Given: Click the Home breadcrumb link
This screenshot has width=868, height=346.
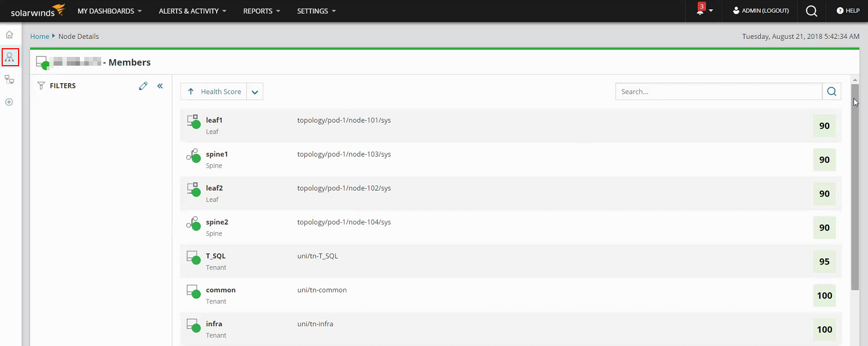Looking at the screenshot, I should point(39,36).
